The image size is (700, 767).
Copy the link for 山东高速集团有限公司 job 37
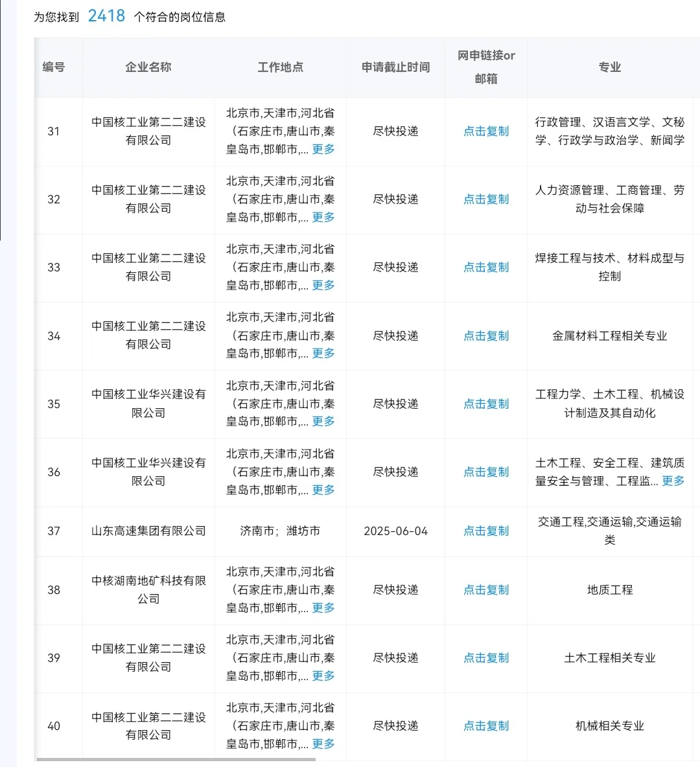tap(485, 531)
